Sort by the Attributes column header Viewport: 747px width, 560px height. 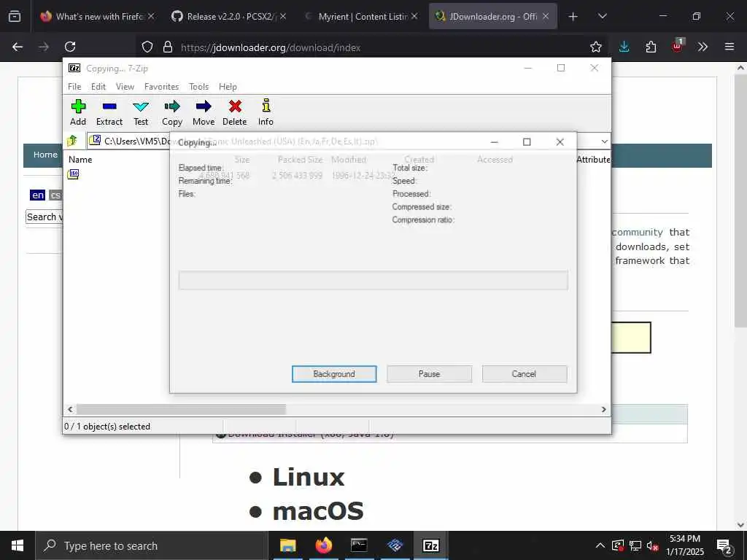tap(593, 160)
